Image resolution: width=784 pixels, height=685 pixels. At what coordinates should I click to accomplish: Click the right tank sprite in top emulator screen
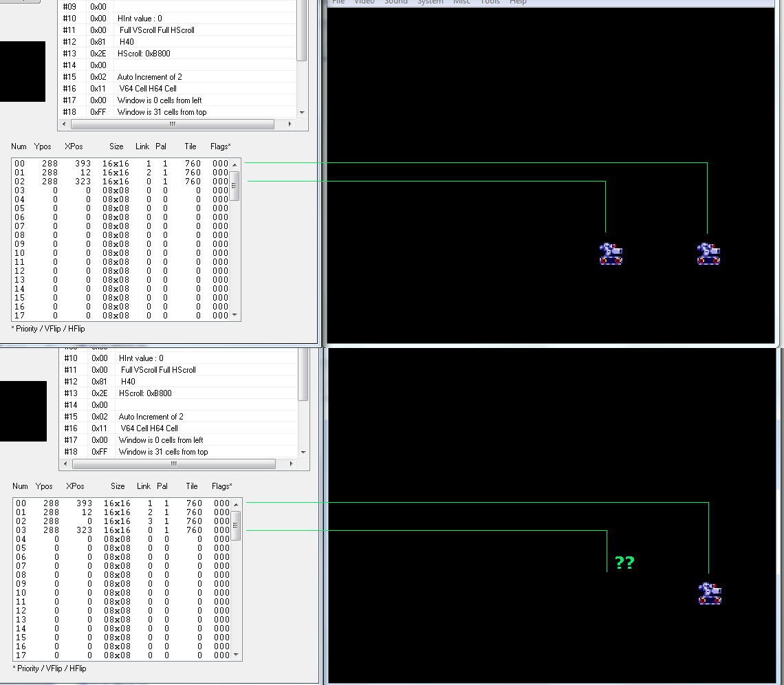click(x=708, y=254)
